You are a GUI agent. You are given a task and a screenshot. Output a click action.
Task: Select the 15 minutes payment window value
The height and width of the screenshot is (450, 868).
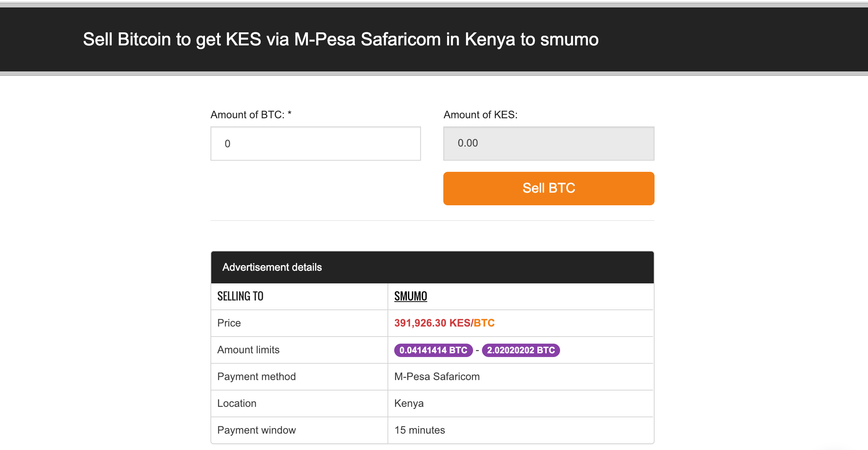419,430
